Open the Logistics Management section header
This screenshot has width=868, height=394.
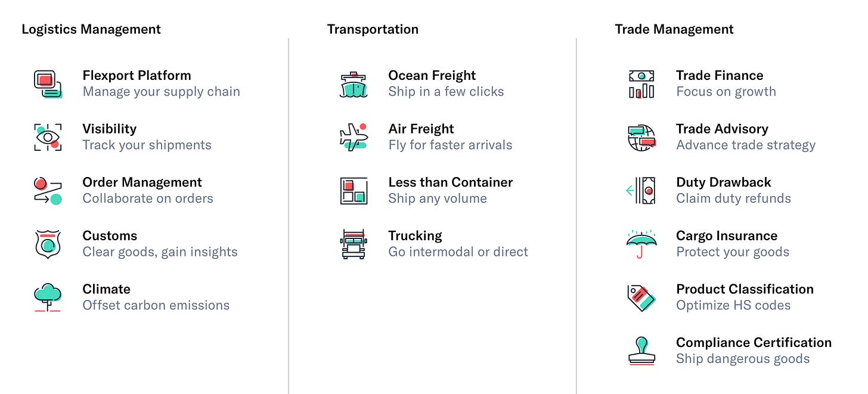click(91, 29)
